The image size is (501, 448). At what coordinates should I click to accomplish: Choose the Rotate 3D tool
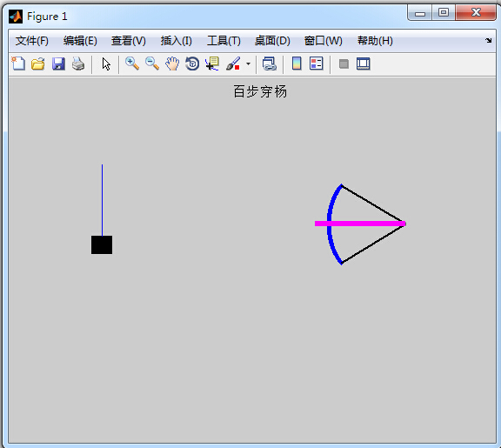click(x=192, y=64)
